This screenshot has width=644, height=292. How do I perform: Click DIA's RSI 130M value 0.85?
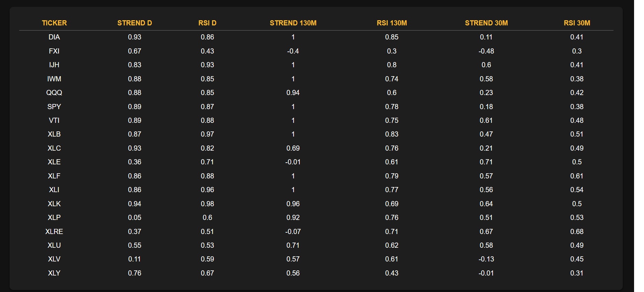click(392, 37)
